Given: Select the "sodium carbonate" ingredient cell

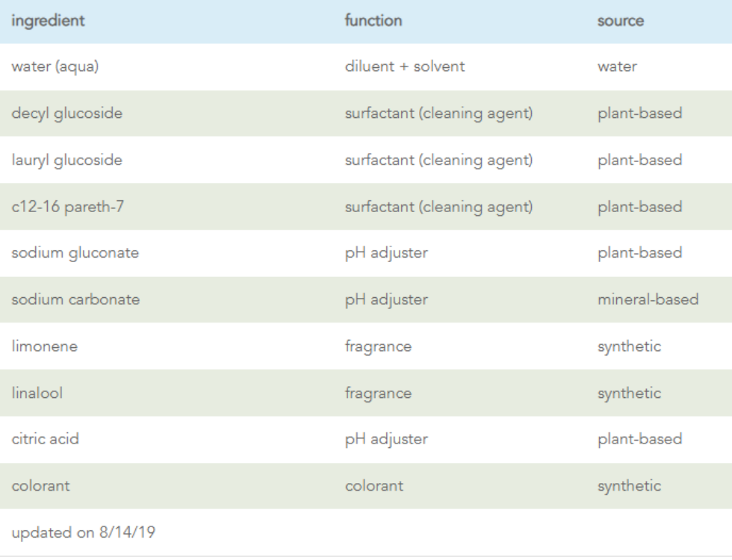Looking at the screenshot, I should click(x=75, y=299).
